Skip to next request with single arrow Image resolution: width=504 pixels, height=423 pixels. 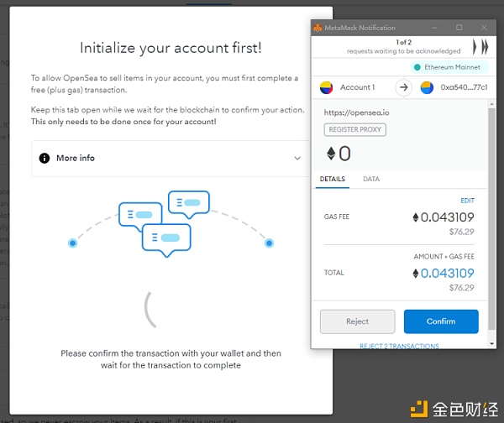pyautogui.click(x=475, y=47)
